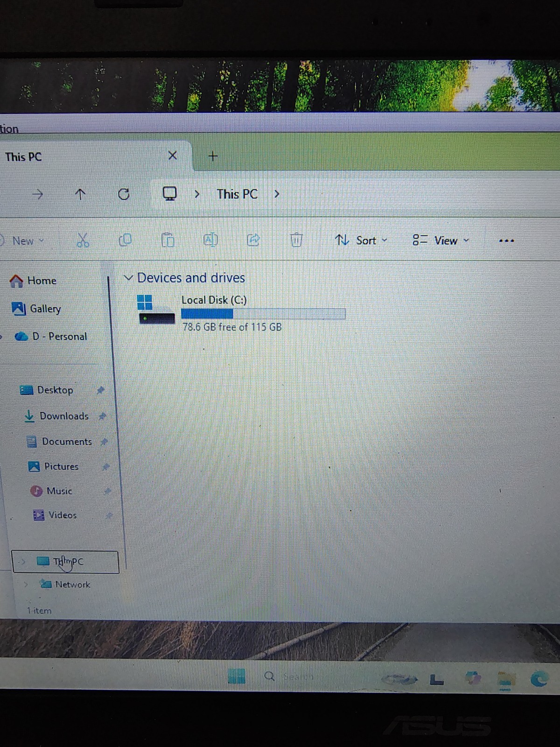Image resolution: width=560 pixels, height=747 pixels.
Task: Select the This PC tab title
Action: point(23,157)
